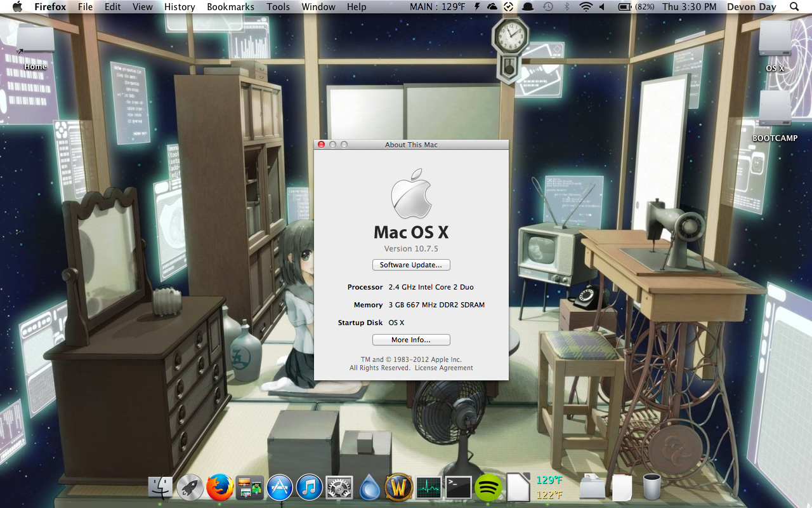Open the License Agreement link
812x508 pixels.
point(444,368)
